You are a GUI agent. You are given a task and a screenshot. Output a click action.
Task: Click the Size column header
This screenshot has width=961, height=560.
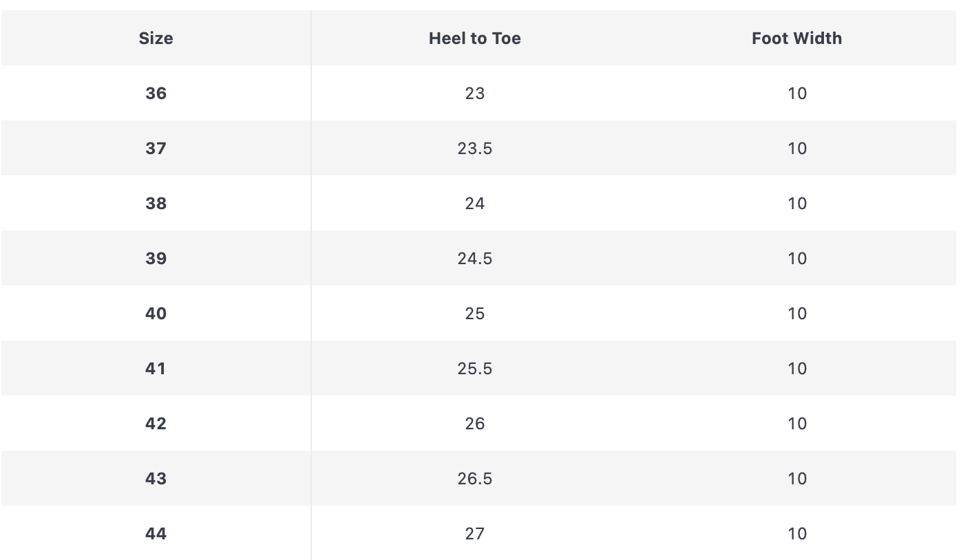156,38
